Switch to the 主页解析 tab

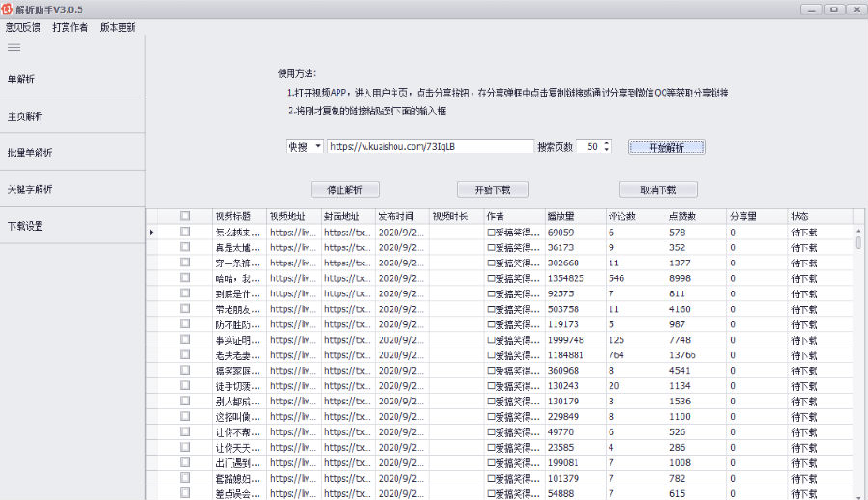25,116
